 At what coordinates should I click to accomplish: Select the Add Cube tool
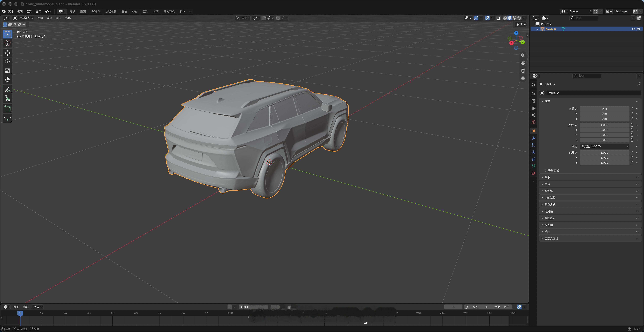pyautogui.click(x=8, y=109)
